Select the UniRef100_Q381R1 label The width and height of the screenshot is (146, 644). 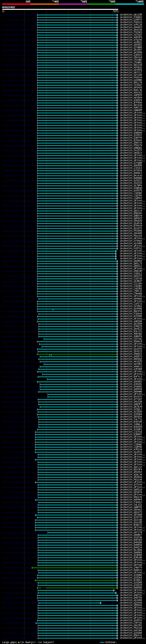(x=131, y=384)
